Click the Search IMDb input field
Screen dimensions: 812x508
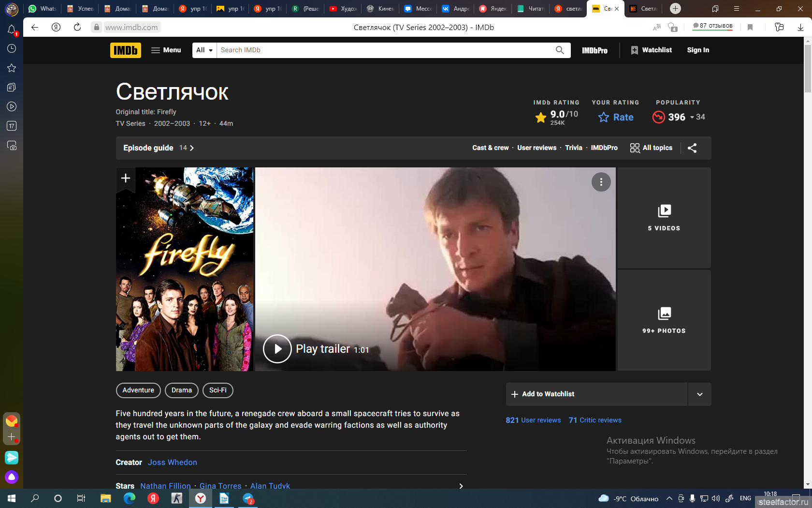click(385, 50)
